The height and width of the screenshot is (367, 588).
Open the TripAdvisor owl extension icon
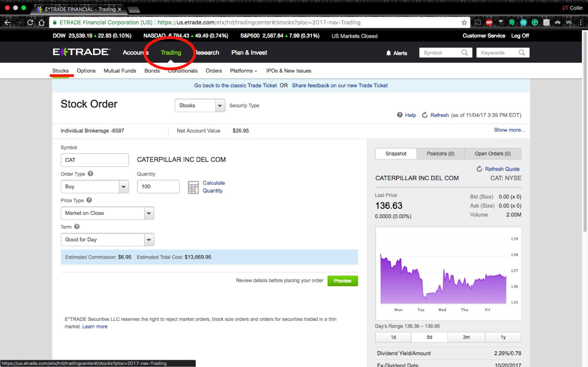[558, 22]
